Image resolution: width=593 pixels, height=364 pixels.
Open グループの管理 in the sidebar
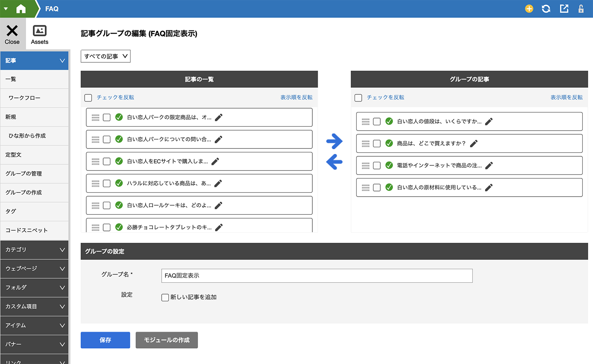tap(34, 174)
